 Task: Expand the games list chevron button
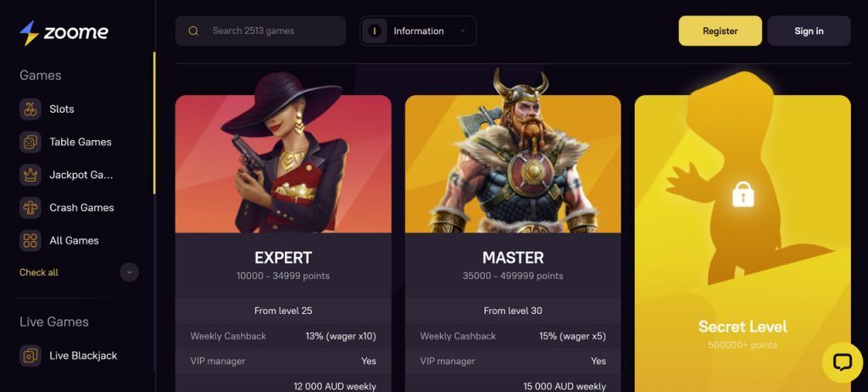(x=129, y=272)
